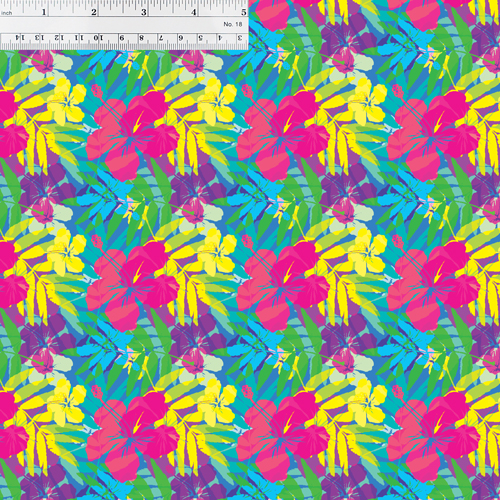Click the 9 centimeter number on ruler

point(122,38)
